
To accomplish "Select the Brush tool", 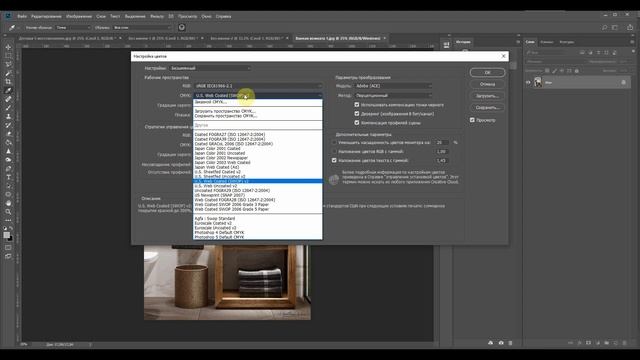I will pyautogui.click(x=8, y=108).
